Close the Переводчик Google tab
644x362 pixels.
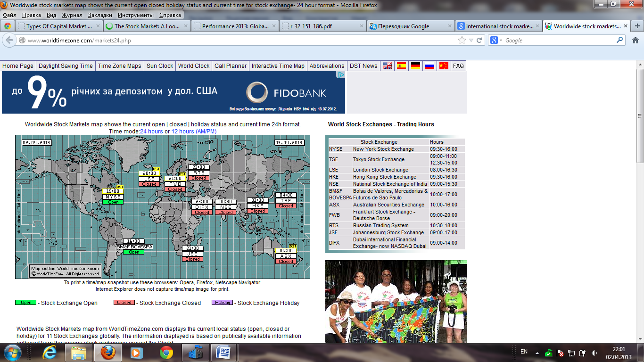[x=450, y=26]
